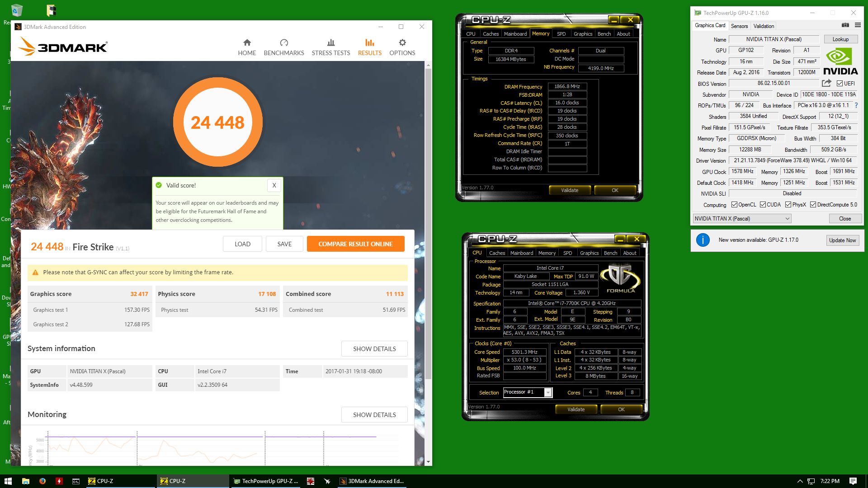Open File Explorer from the taskbar
The width and height of the screenshot is (868, 488).
coord(25,481)
